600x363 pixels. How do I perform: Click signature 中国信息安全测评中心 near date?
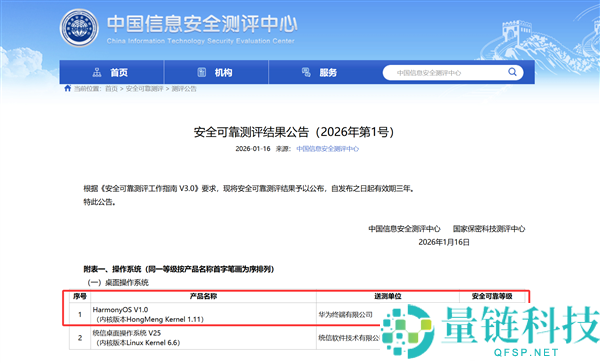[x=404, y=229]
